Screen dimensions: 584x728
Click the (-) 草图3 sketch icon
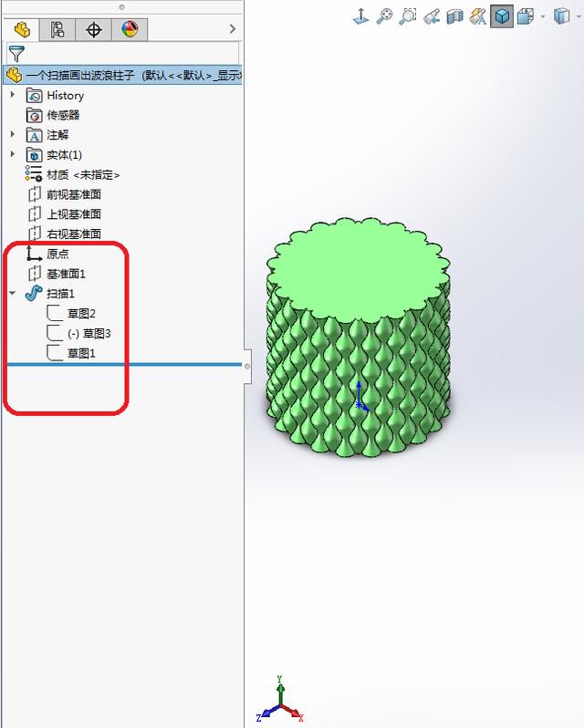[55, 333]
